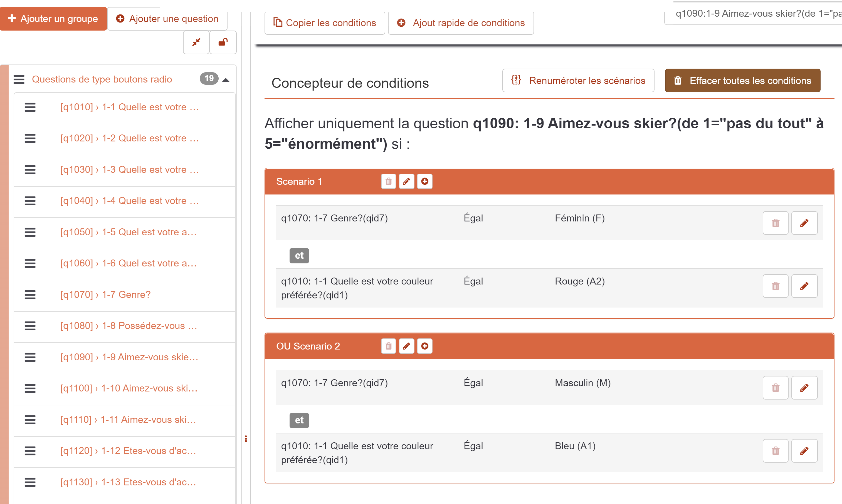Click Copier les conditions
The height and width of the screenshot is (504, 842).
tap(325, 23)
